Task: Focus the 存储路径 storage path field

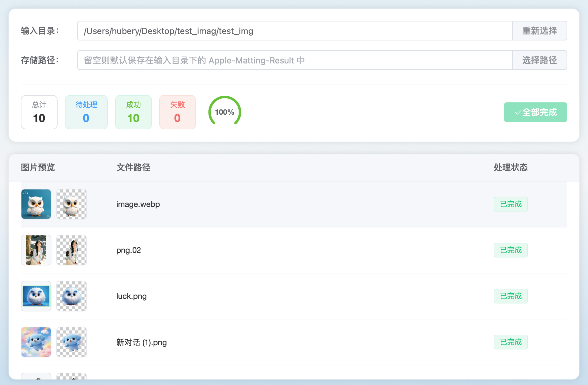Action: coord(294,60)
